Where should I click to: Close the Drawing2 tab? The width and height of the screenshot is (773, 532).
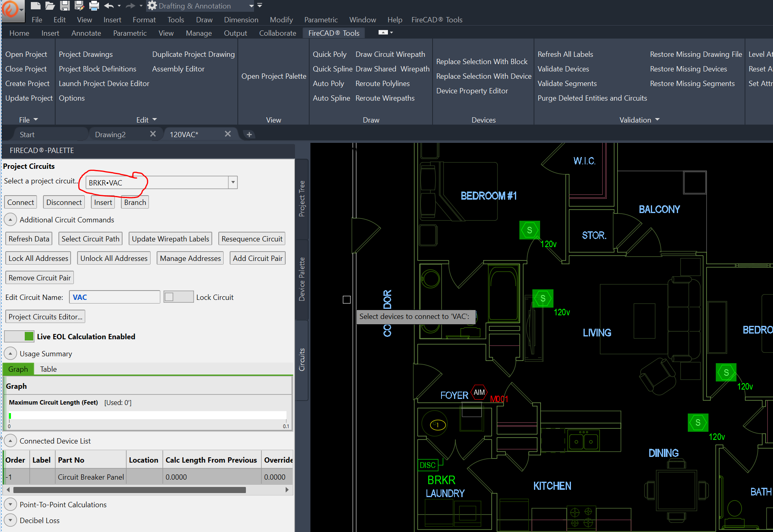[153, 134]
